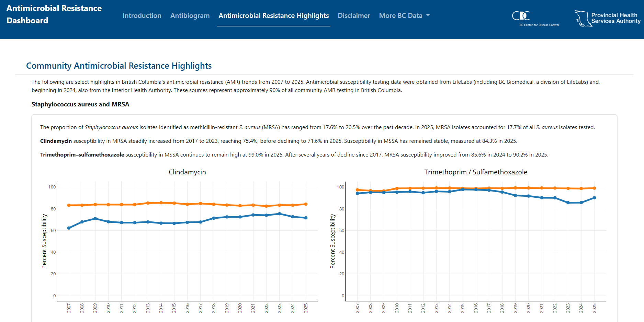Image resolution: width=644 pixels, height=322 pixels.
Task: Open the Disclaimer tab
Action: (x=354, y=15)
